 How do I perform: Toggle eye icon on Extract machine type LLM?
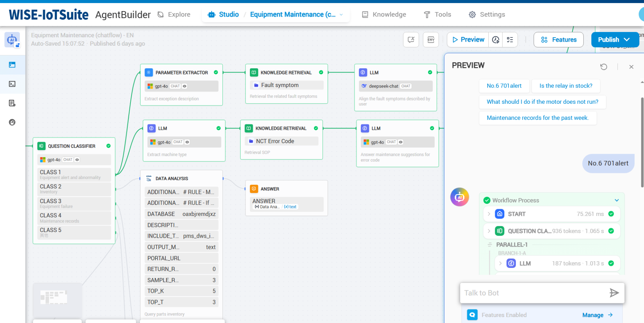pos(187,142)
